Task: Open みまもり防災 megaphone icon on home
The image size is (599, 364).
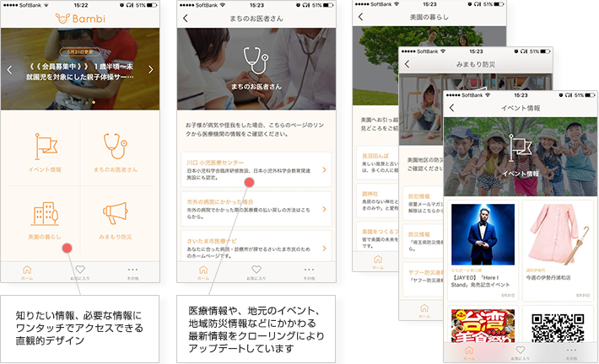Action: click(115, 213)
